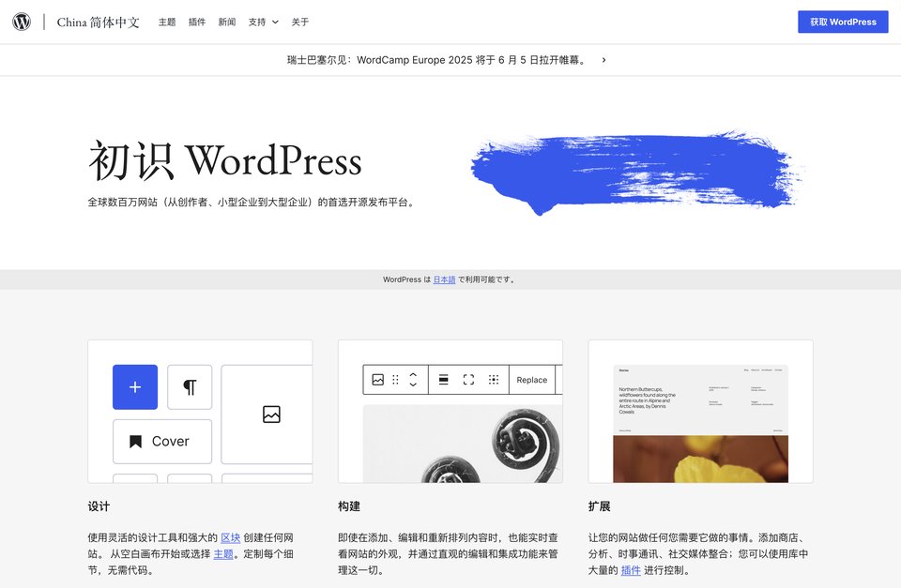This screenshot has height=588, width=901.
Task: Follow the 插件 link in 扩展 paragraph
Action: pyautogui.click(x=631, y=569)
